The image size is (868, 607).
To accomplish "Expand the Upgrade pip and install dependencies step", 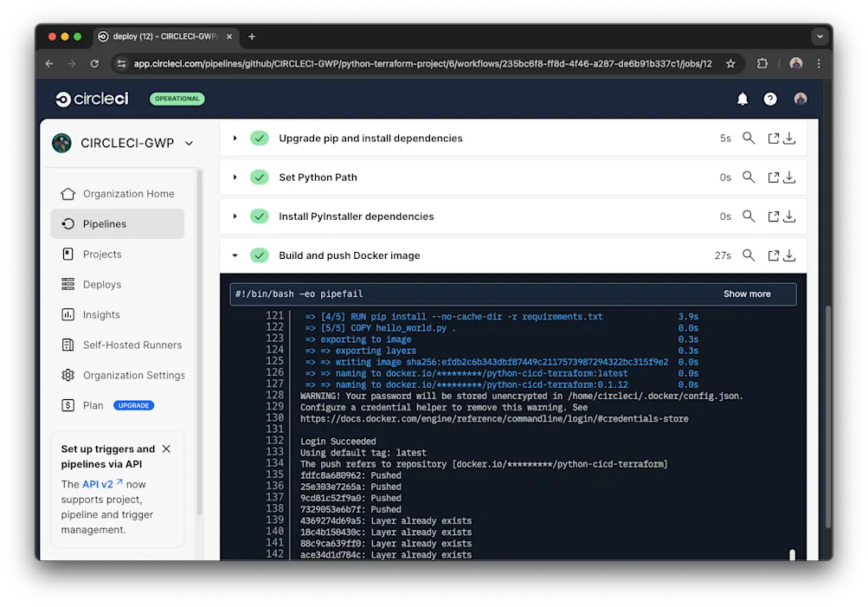I will [235, 138].
